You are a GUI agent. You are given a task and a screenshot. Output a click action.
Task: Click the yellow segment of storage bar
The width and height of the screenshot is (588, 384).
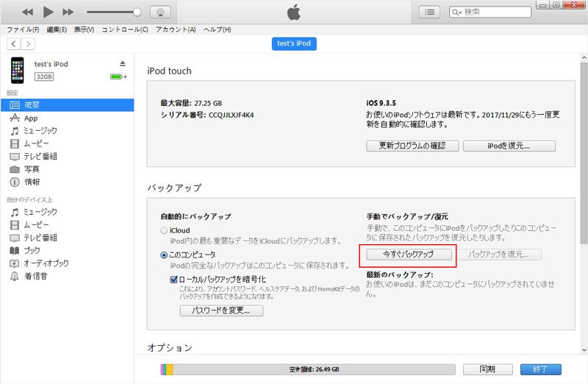click(x=170, y=369)
